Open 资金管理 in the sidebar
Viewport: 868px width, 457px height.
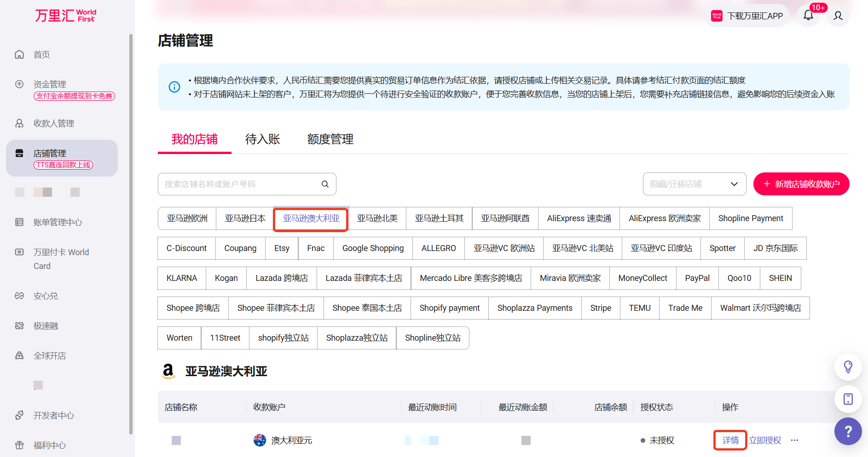click(x=50, y=85)
